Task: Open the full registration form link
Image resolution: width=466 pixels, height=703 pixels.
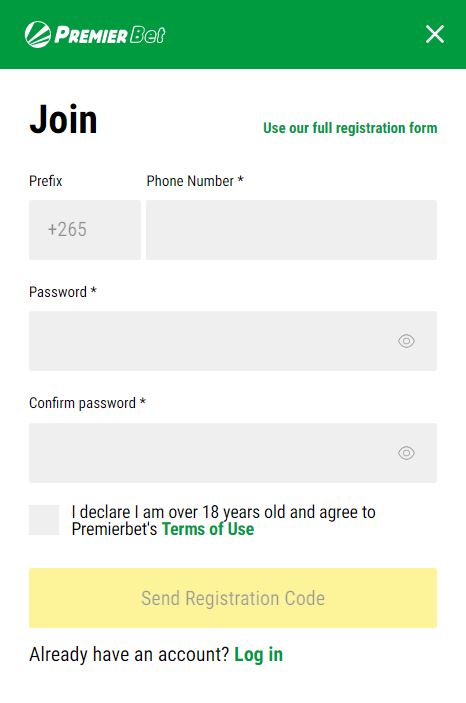Action: point(350,128)
